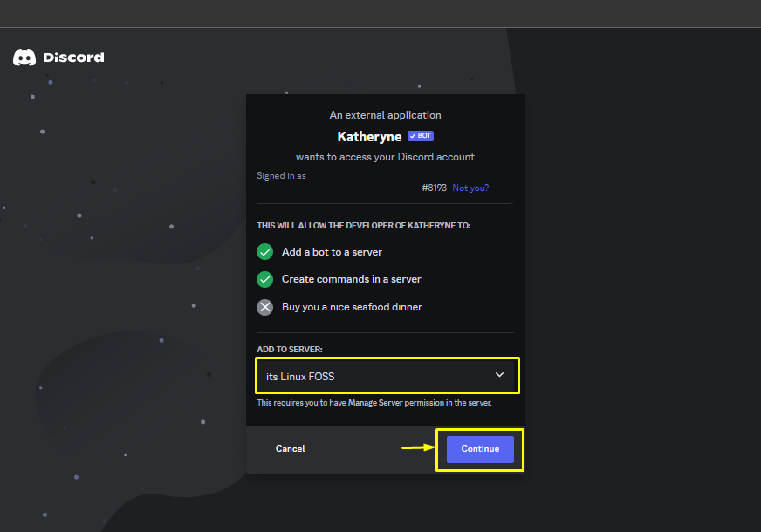
Task: Click the Continue button
Action: pyautogui.click(x=480, y=449)
